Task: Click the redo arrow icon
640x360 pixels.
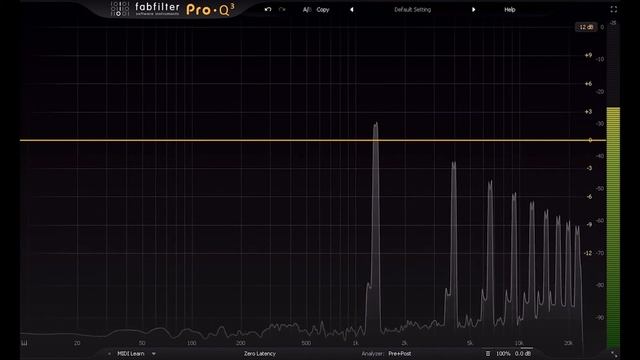Action: tap(282, 9)
